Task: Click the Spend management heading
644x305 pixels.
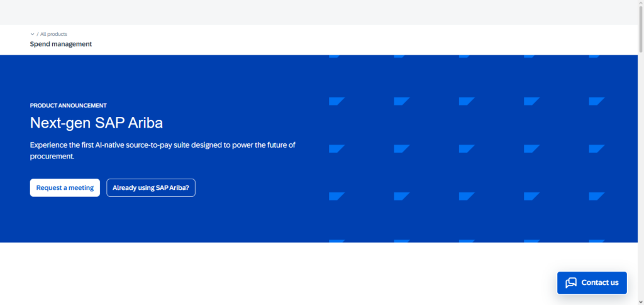Action: coord(61,44)
